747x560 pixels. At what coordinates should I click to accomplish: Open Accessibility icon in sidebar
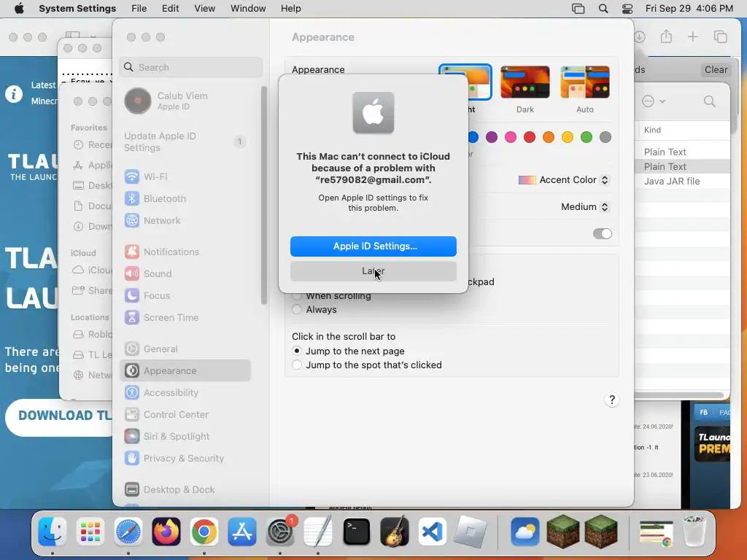pos(132,393)
